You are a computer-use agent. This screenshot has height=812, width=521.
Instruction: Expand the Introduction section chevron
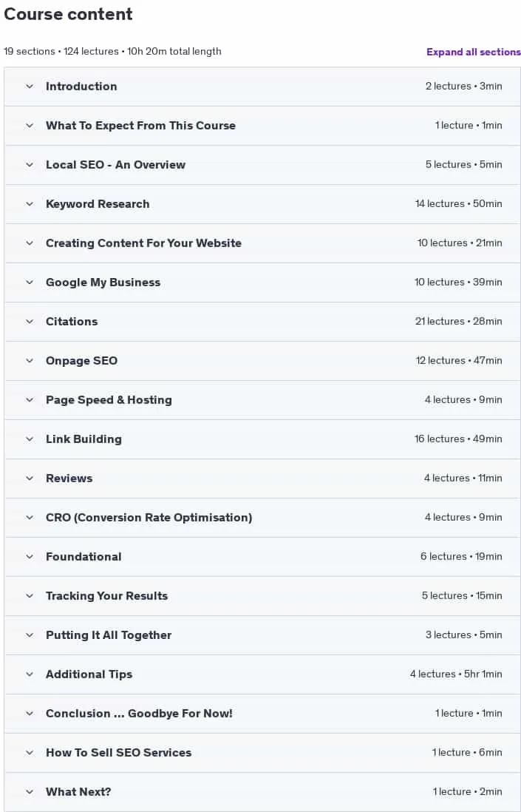coord(30,87)
